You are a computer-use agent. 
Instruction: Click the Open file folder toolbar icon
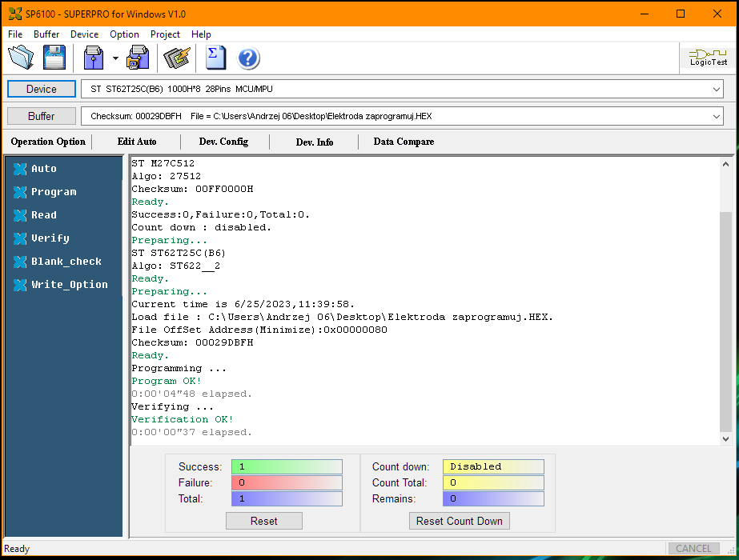click(x=21, y=58)
